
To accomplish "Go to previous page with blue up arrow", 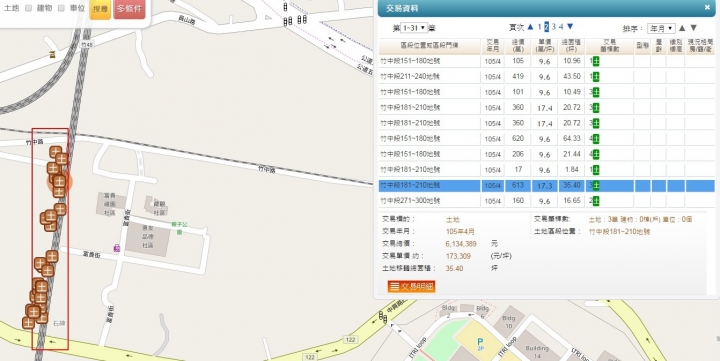I will tap(530, 27).
